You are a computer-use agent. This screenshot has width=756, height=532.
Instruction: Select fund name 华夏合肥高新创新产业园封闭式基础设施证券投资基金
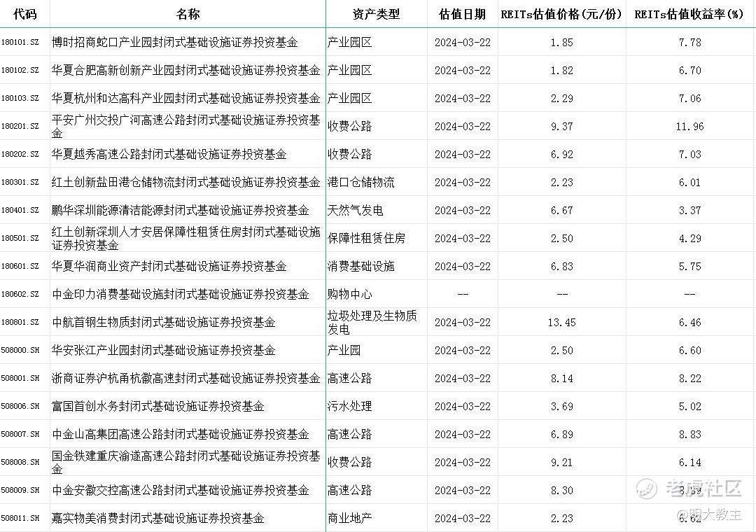pos(185,70)
